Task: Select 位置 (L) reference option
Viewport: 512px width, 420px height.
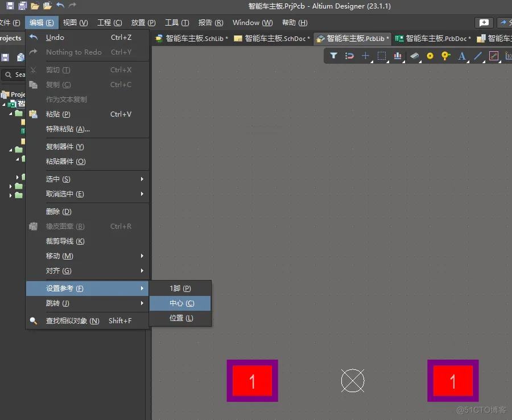Action: coord(180,318)
